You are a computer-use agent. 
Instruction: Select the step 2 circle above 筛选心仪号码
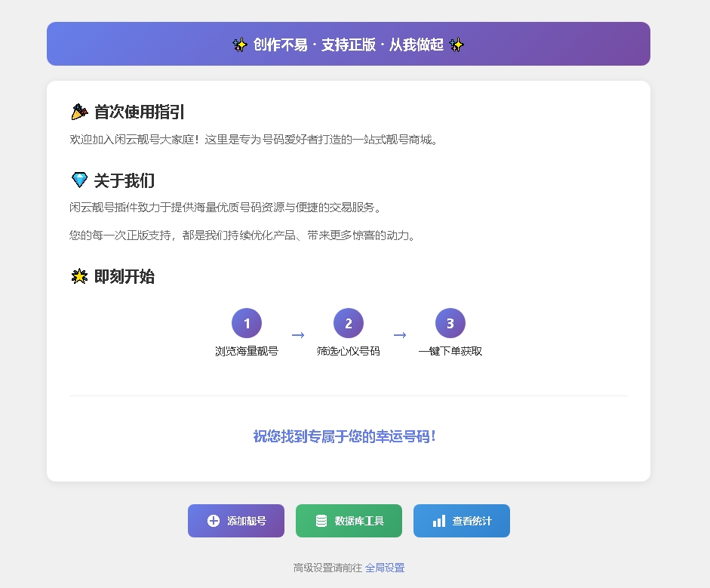pyautogui.click(x=349, y=323)
